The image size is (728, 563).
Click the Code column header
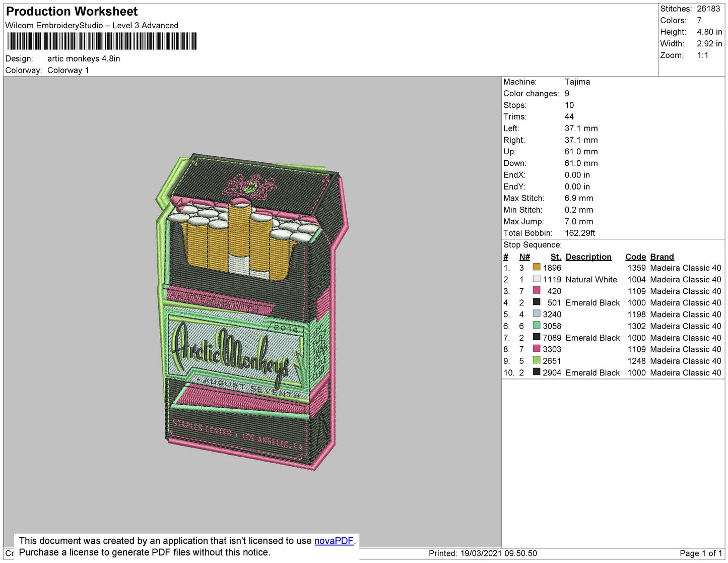tap(635, 257)
